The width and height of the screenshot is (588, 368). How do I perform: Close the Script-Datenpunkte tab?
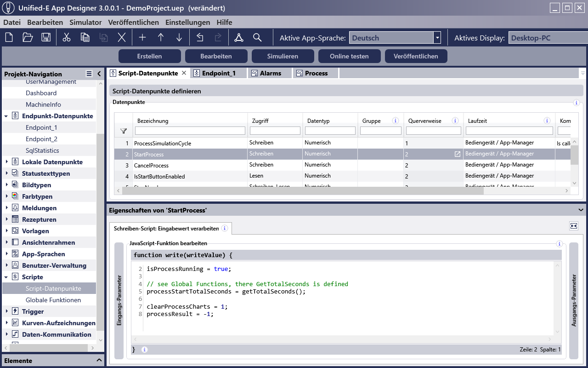coord(184,73)
